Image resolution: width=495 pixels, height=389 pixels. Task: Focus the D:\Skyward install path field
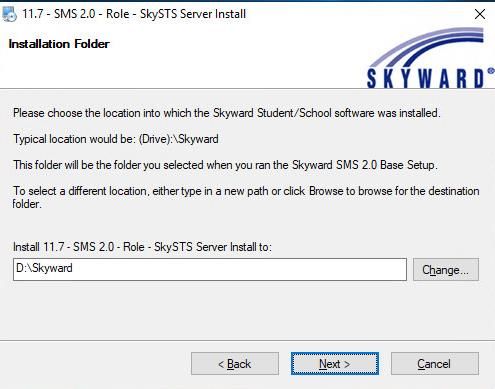pyautogui.click(x=210, y=269)
